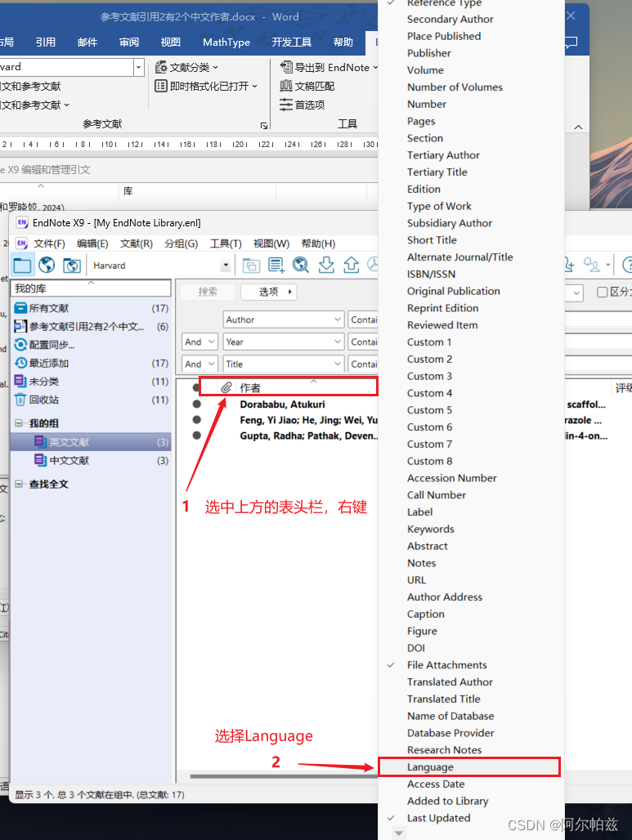Toggle the 区分 checkbox in search panel

(x=602, y=292)
